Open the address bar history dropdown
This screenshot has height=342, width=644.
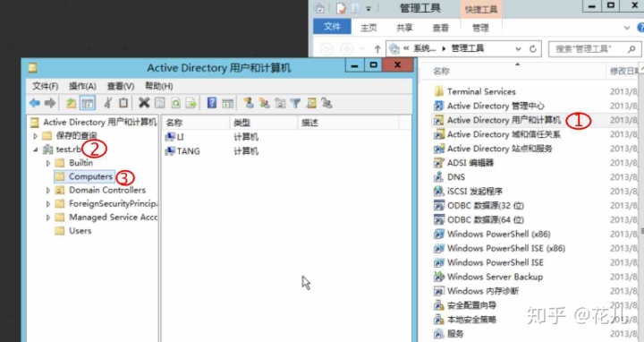coord(518,49)
